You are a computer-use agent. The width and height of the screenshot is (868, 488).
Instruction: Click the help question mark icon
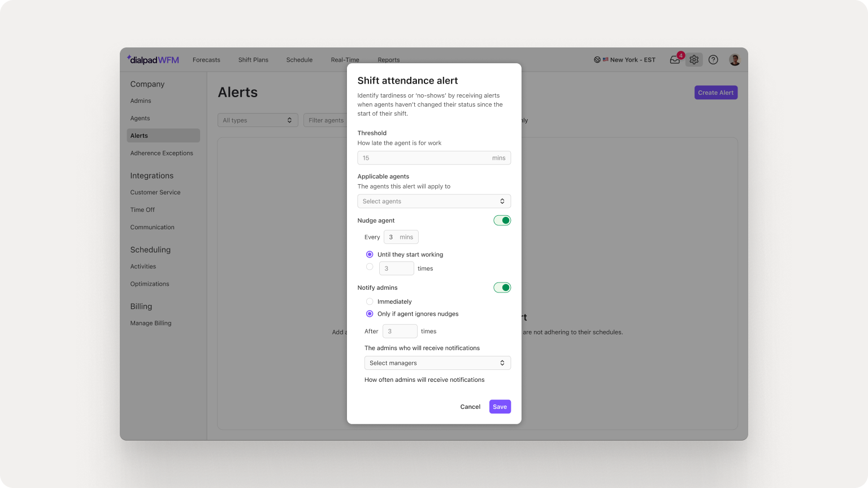[x=713, y=59]
